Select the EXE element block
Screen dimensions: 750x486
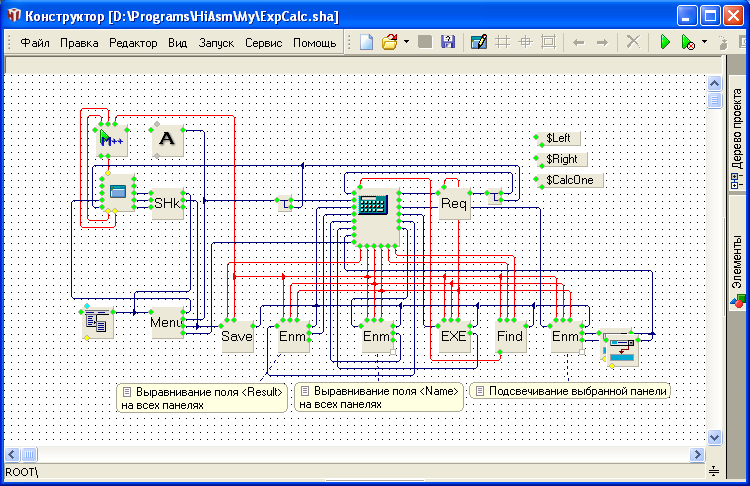pyautogui.click(x=454, y=337)
